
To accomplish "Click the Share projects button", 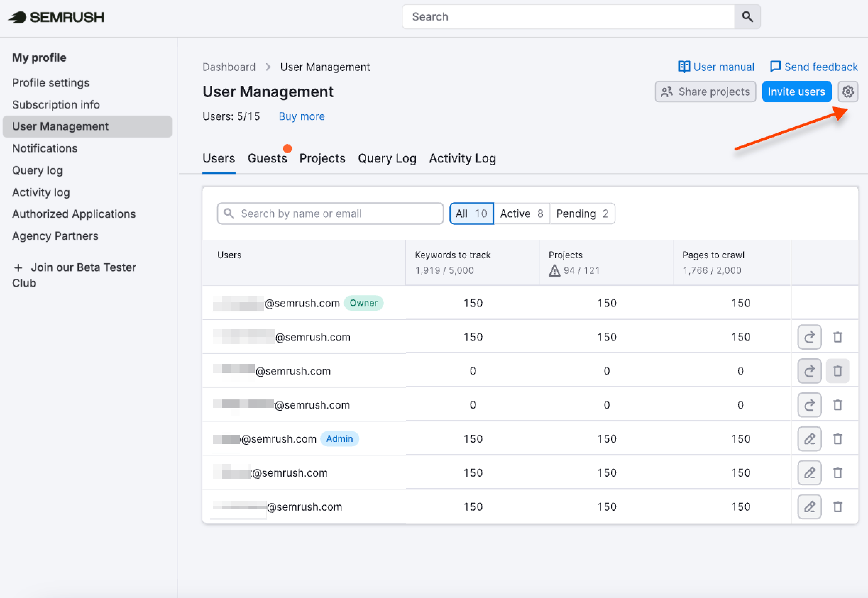I will (705, 92).
